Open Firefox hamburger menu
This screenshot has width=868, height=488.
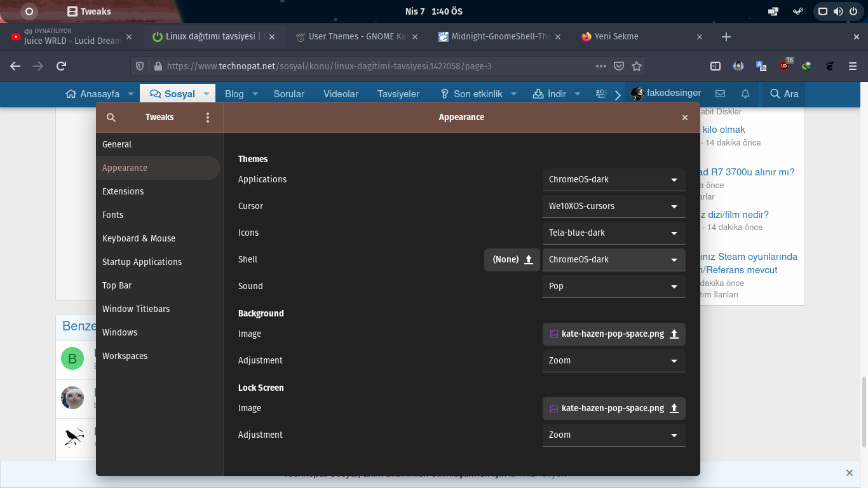pyautogui.click(x=853, y=66)
